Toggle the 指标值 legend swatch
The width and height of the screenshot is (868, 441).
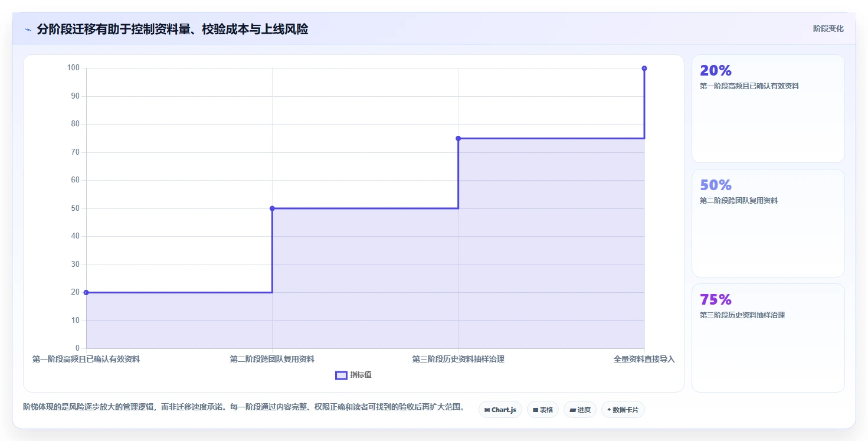click(341, 375)
